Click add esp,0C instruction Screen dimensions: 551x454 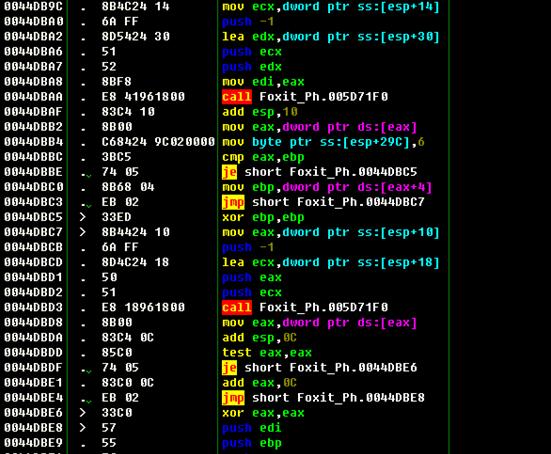point(259,338)
